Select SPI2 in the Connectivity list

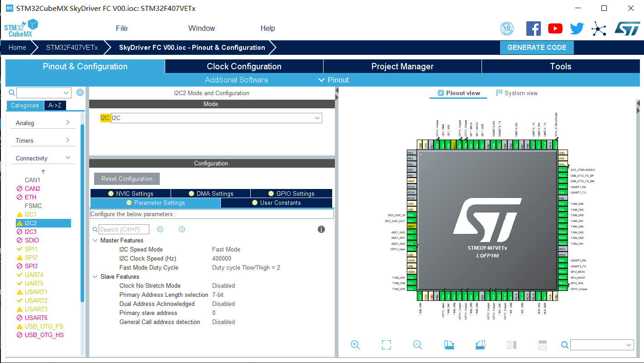(x=31, y=257)
